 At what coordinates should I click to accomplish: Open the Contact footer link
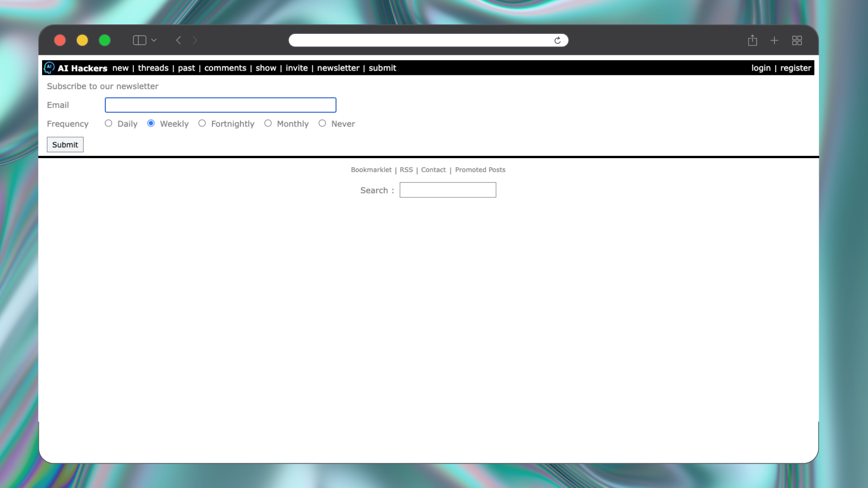tap(434, 170)
